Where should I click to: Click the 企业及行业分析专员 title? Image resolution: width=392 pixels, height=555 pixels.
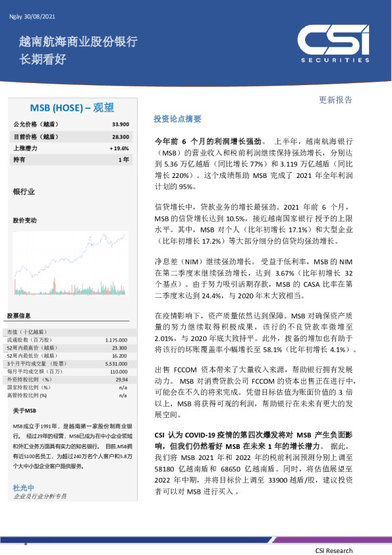40,496
